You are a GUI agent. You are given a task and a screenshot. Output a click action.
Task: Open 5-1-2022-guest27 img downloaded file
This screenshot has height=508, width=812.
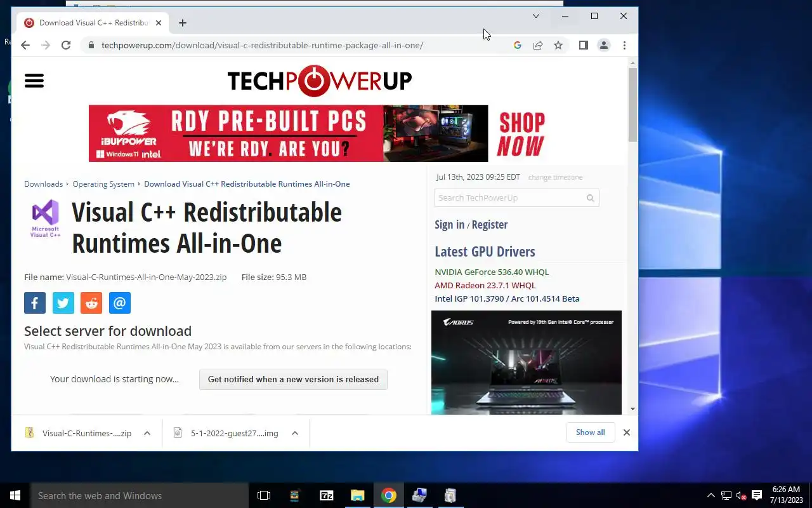click(226, 433)
